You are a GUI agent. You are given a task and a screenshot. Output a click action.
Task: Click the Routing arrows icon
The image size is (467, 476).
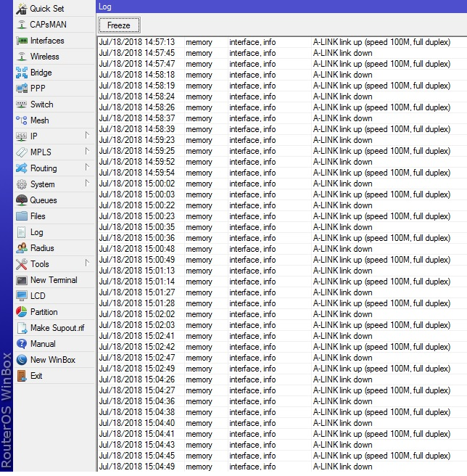click(x=22, y=168)
